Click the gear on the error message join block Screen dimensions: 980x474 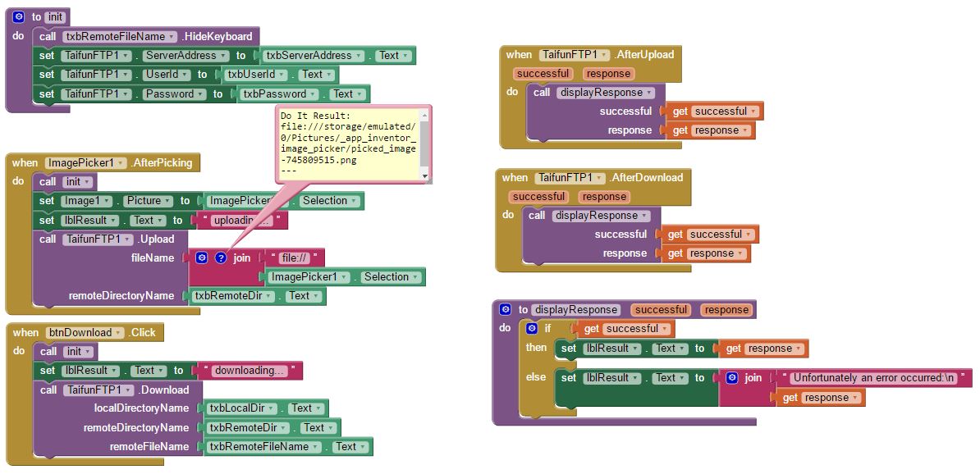732,378
